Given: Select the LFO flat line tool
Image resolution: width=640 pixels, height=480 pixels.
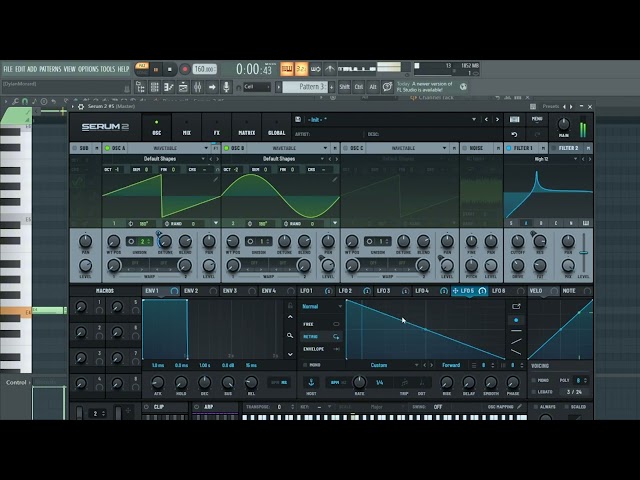Looking at the screenshot, I should pyautogui.click(x=516, y=331).
